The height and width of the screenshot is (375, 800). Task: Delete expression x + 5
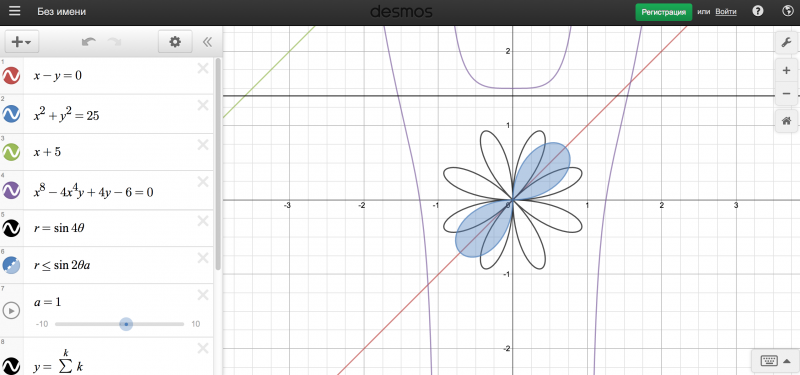tap(203, 145)
